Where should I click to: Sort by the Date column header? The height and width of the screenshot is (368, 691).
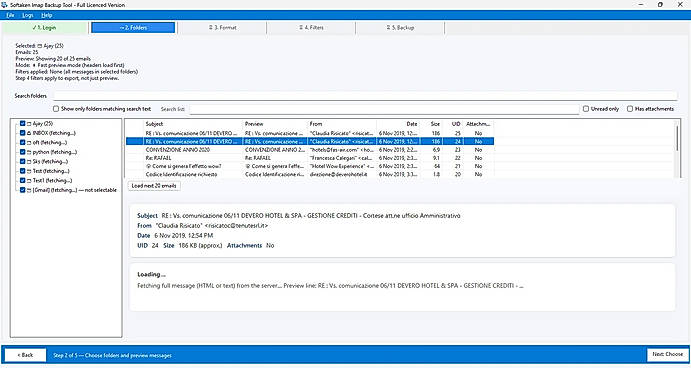coord(398,124)
